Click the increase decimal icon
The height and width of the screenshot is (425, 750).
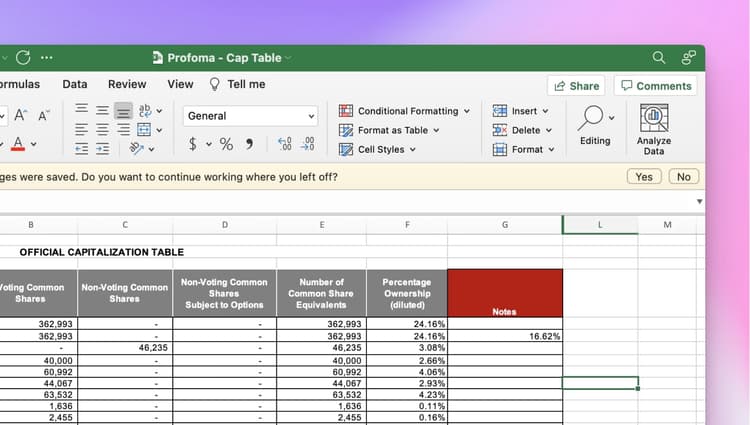coord(284,144)
